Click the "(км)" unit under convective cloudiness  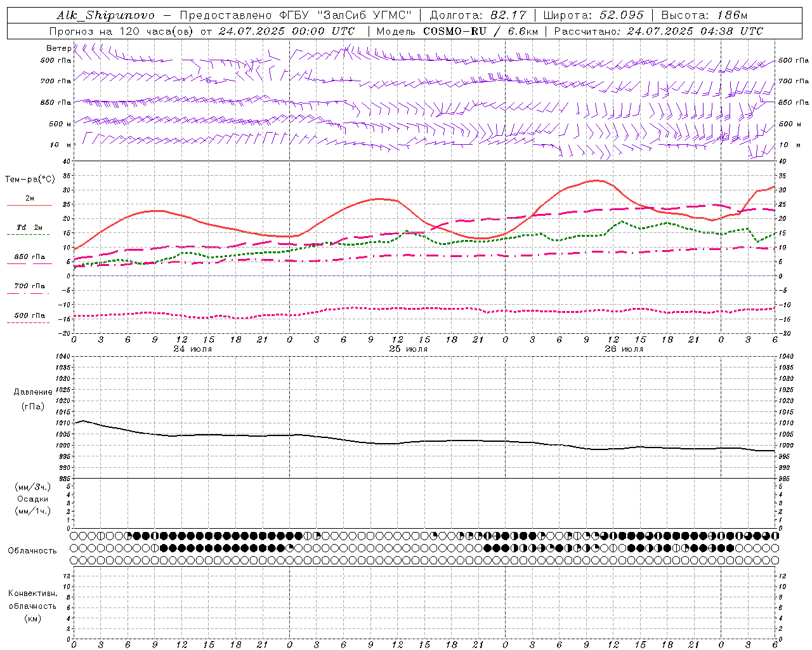(x=33, y=618)
